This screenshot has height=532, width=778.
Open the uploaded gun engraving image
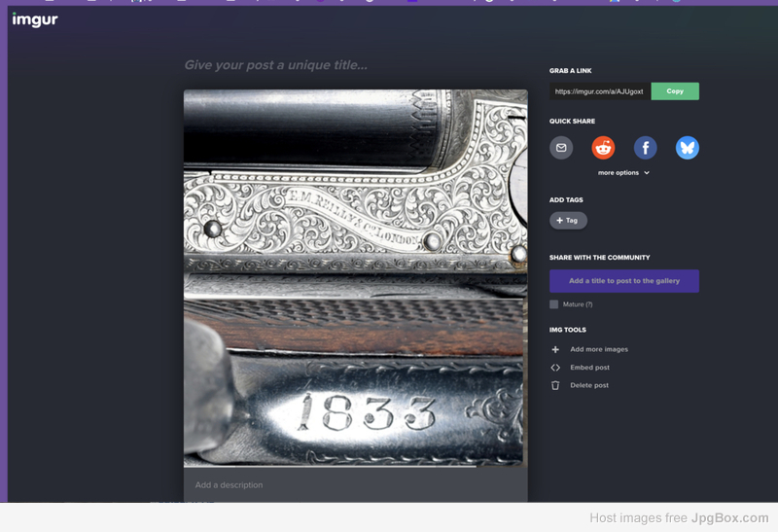pos(355,278)
